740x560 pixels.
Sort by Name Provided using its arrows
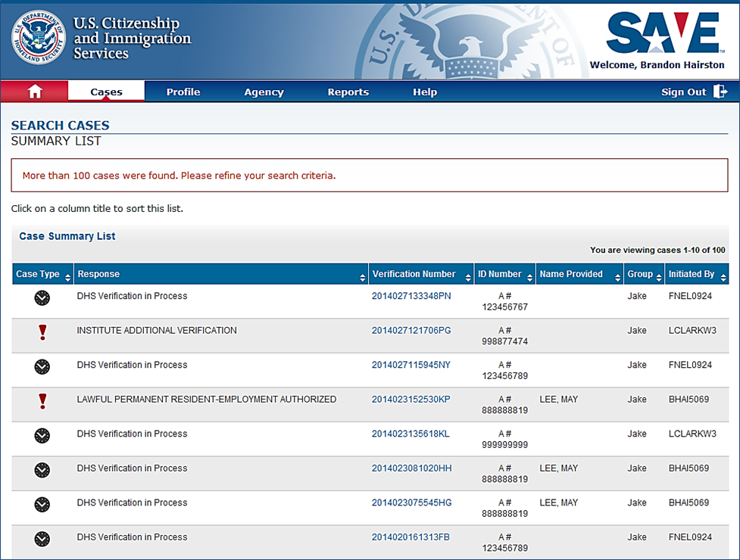click(x=618, y=278)
